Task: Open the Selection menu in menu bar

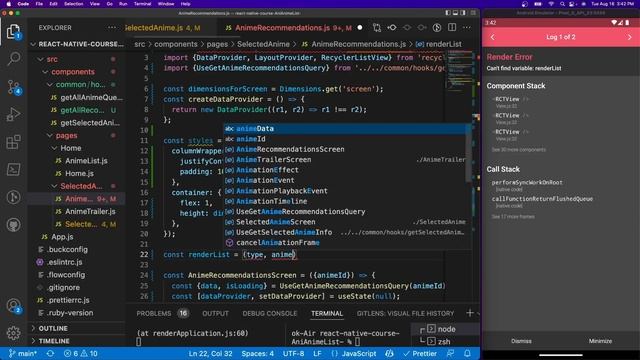Action: click(x=74, y=4)
